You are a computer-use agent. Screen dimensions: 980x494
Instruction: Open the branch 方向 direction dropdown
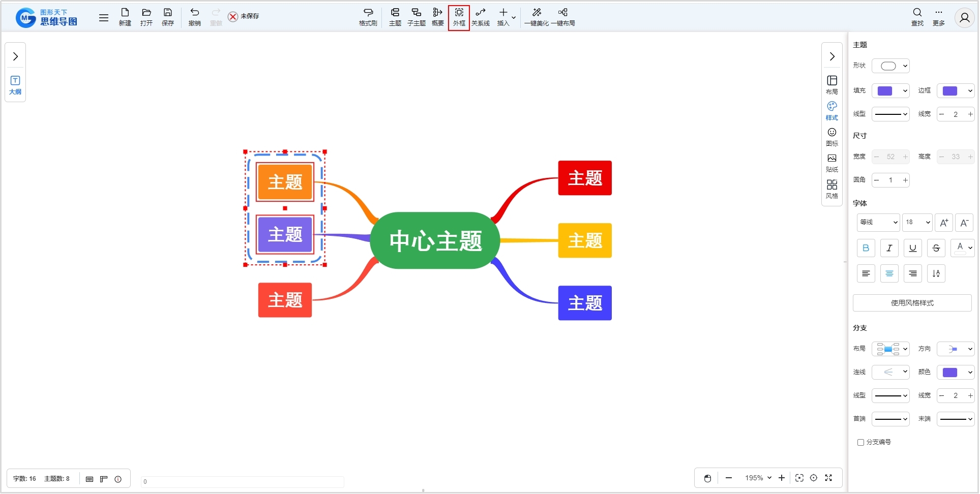[956, 349]
